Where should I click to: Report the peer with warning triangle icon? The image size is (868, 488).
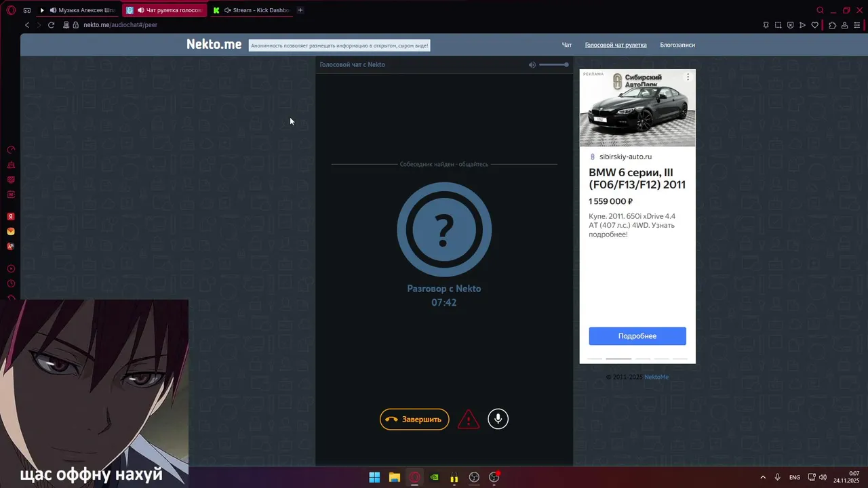coord(469,420)
